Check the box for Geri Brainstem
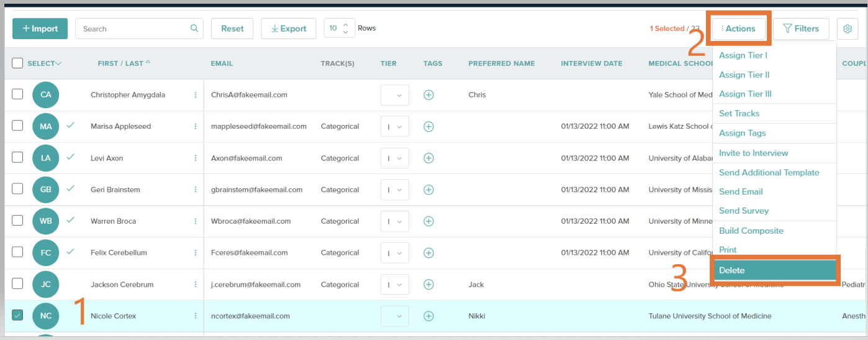This screenshot has height=340, width=868. click(x=17, y=189)
